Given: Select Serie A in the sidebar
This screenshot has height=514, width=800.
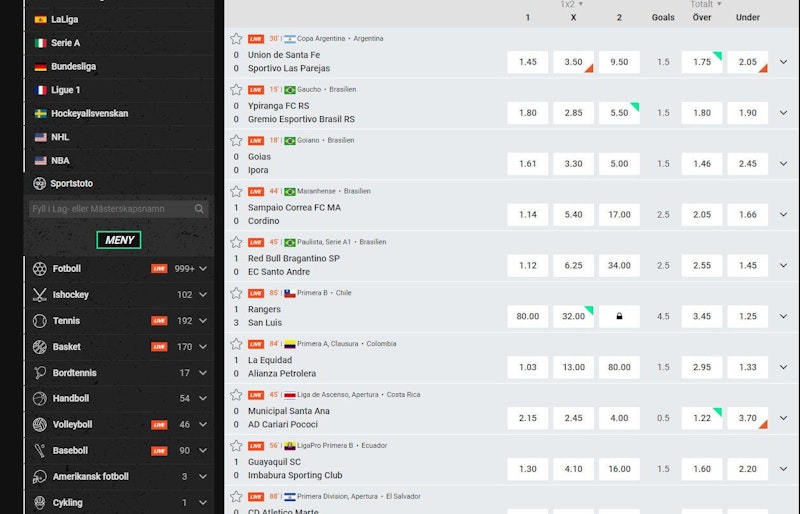Looking at the screenshot, I should (65, 43).
